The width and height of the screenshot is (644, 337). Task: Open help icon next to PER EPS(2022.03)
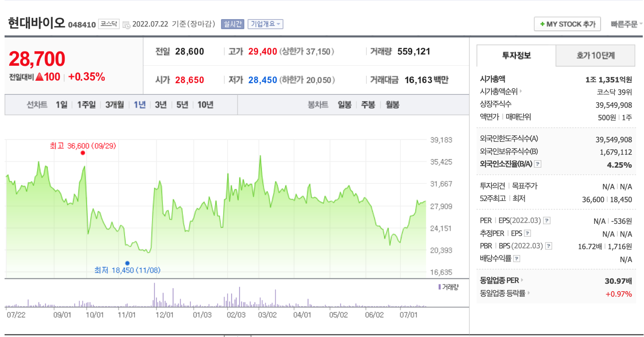coord(547,221)
